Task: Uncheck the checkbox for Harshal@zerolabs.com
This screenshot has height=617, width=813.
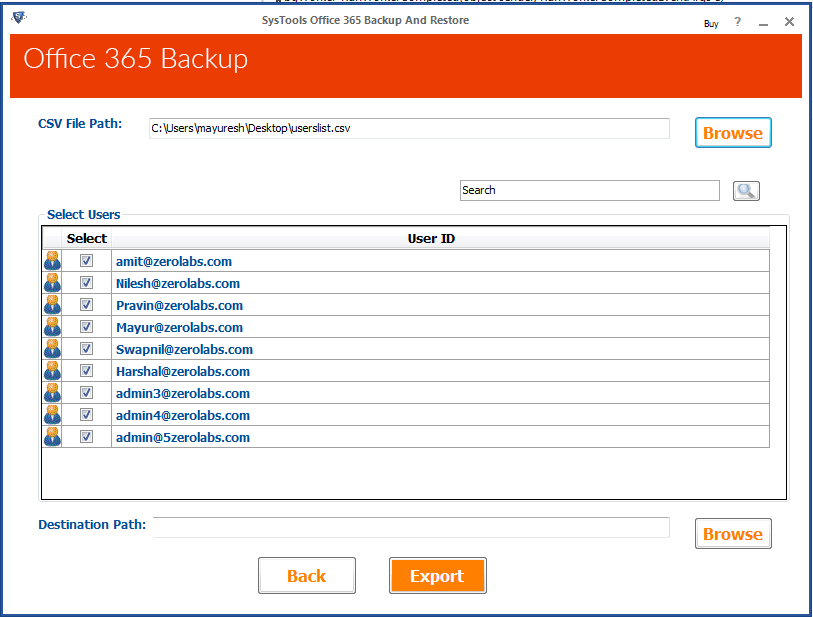Action: coord(87,371)
